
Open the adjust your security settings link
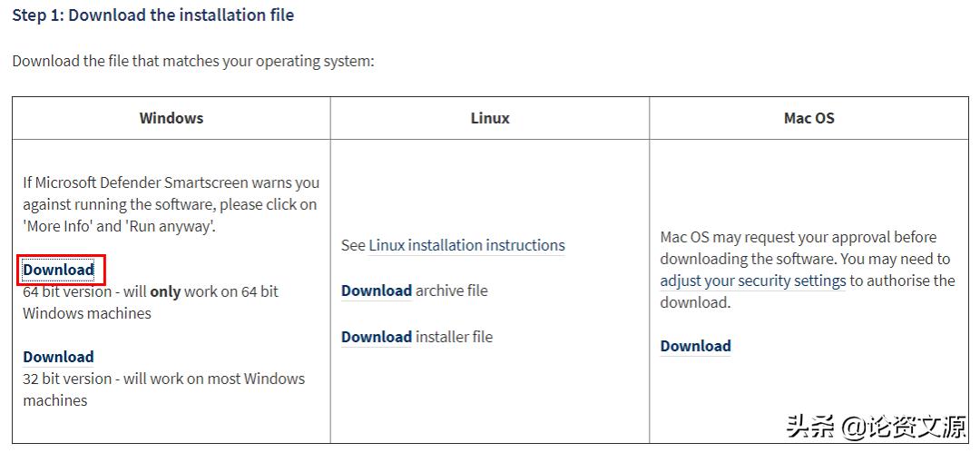coord(753,281)
